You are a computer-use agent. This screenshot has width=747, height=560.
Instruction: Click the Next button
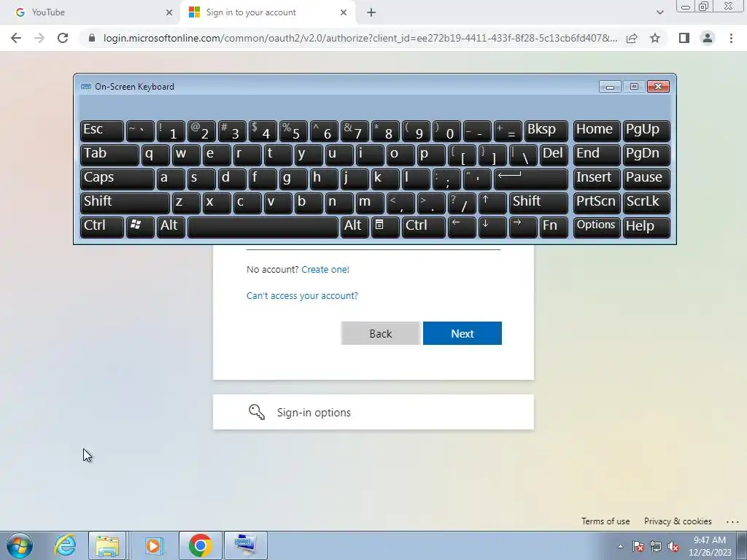click(462, 333)
